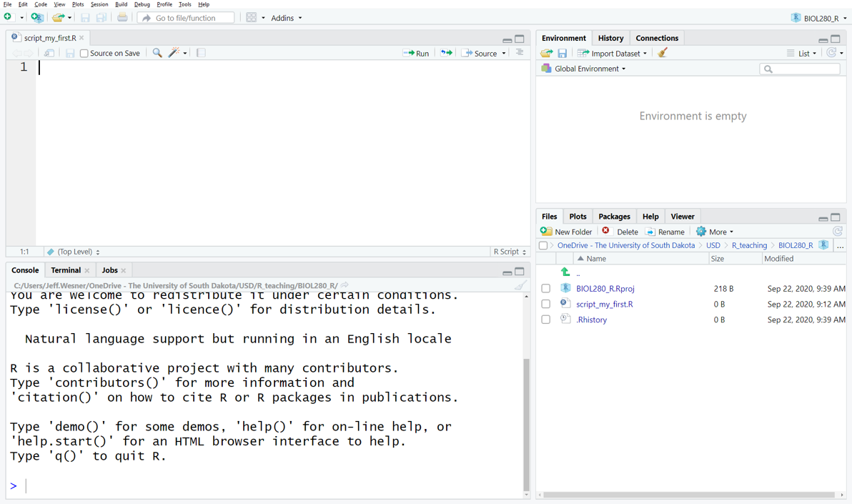Click the Go to file/function field
Image resolution: width=852 pixels, height=504 pixels.
click(186, 18)
